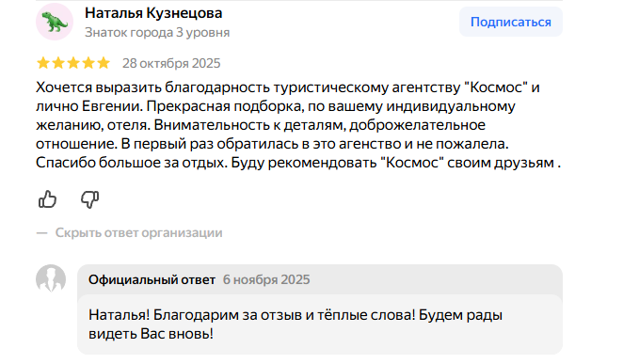Click the fifth yellow rating star
The height and width of the screenshot is (364, 623).
[104, 63]
